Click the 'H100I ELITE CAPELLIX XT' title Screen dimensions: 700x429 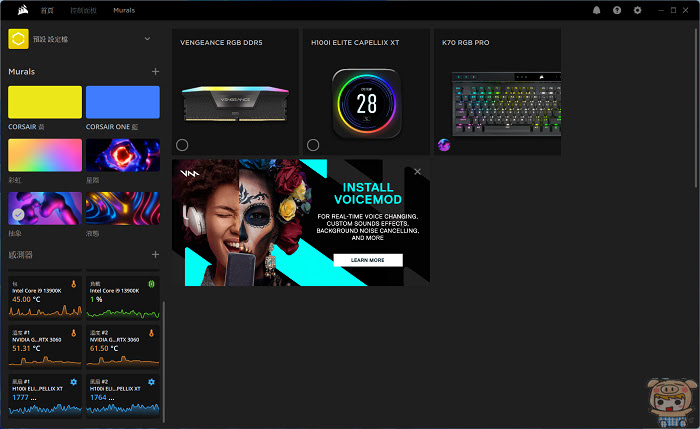pos(355,43)
